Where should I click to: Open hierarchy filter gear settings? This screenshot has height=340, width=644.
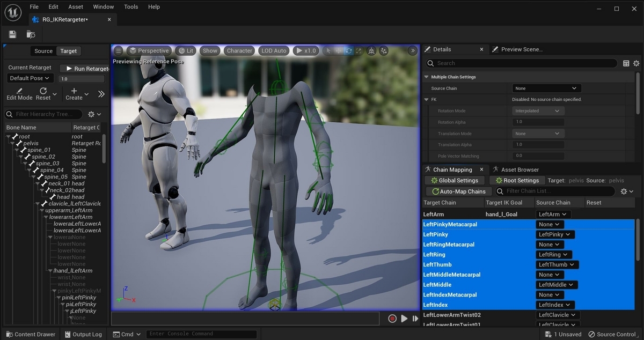point(94,114)
